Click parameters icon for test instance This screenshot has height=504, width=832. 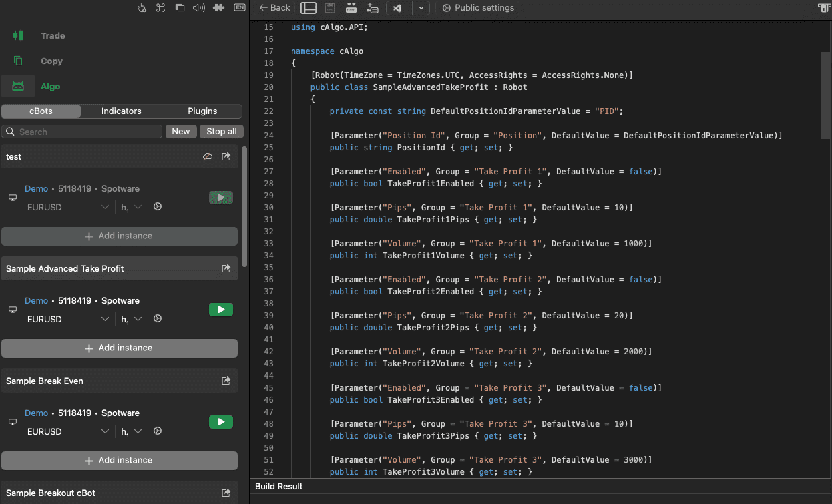(158, 207)
